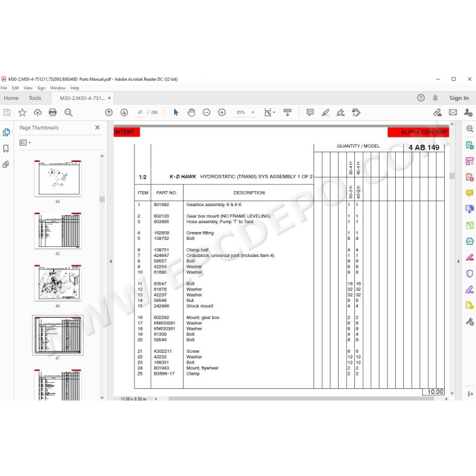
Task: Click the upload to cloud icon
Action: [37, 113]
